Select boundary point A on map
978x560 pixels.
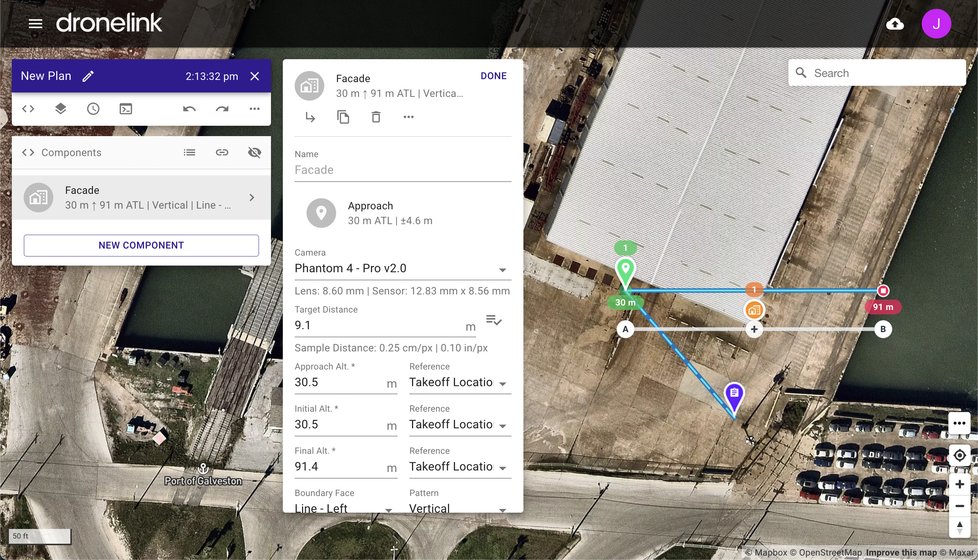(x=625, y=329)
